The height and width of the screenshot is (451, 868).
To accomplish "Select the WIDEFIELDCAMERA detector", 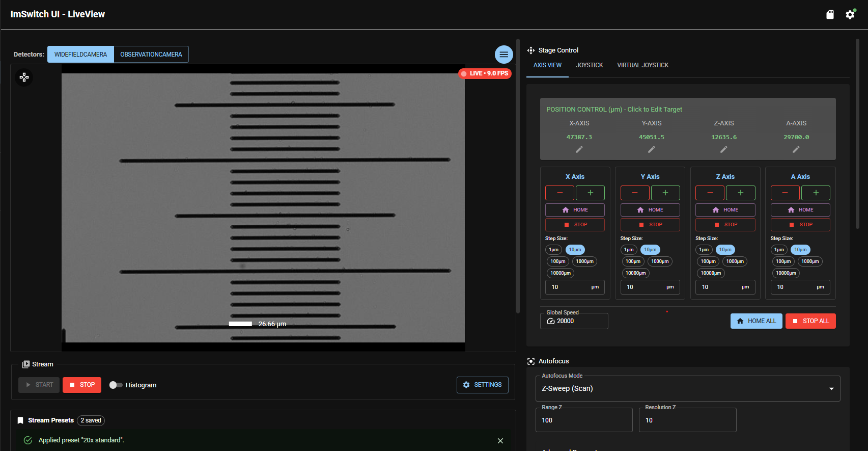I will (x=80, y=55).
